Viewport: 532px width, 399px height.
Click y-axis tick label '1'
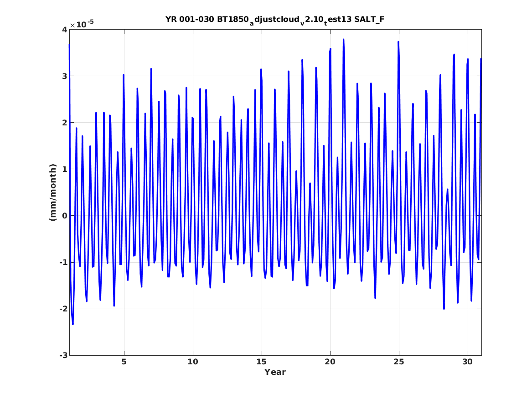[64, 169]
